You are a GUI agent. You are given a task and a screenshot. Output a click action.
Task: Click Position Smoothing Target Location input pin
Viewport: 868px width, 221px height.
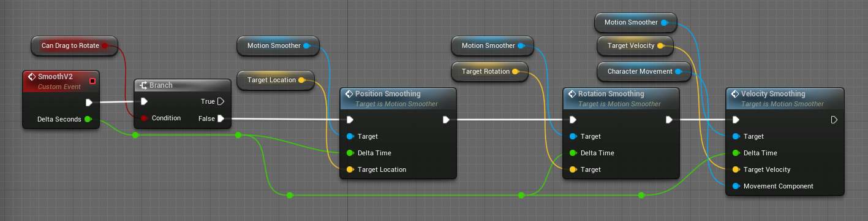click(x=350, y=169)
